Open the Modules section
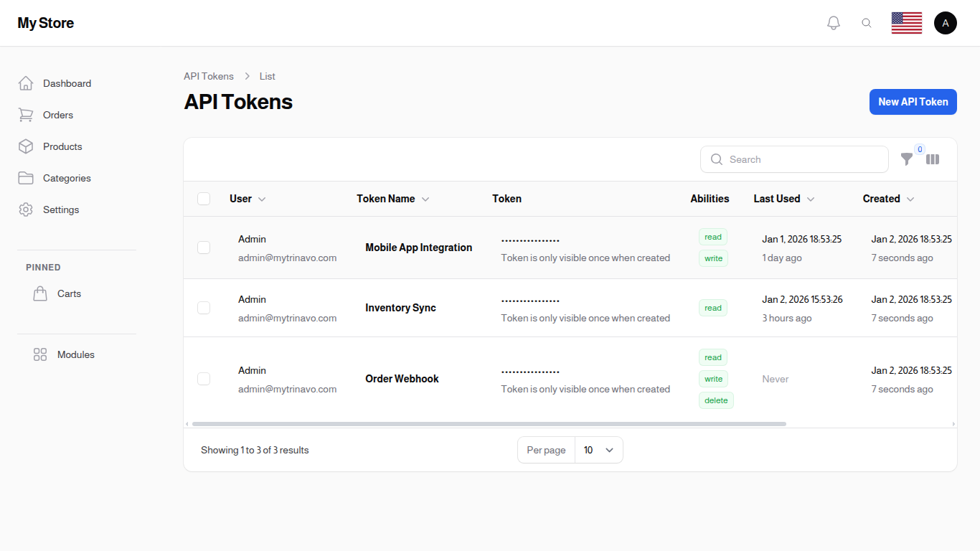This screenshot has width=980, height=551. pyautogui.click(x=75, y=354)
